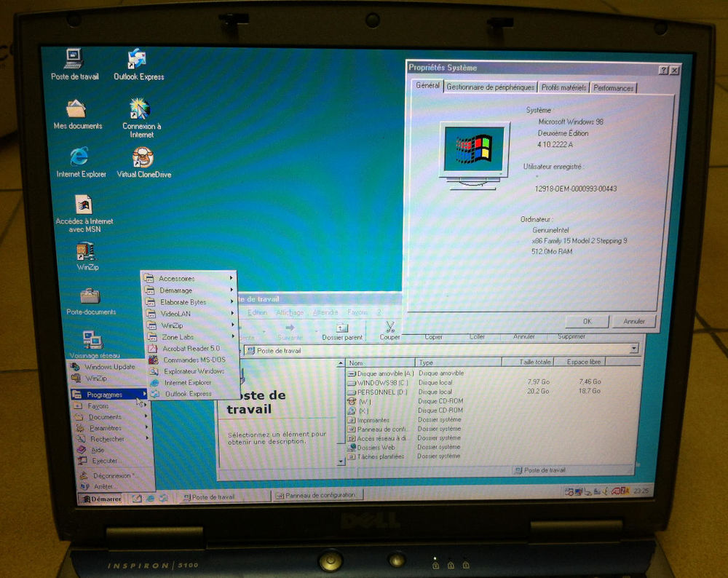Click Internet Explorer quick launch icon
The image size is (728, 578).
click(150, 499)
